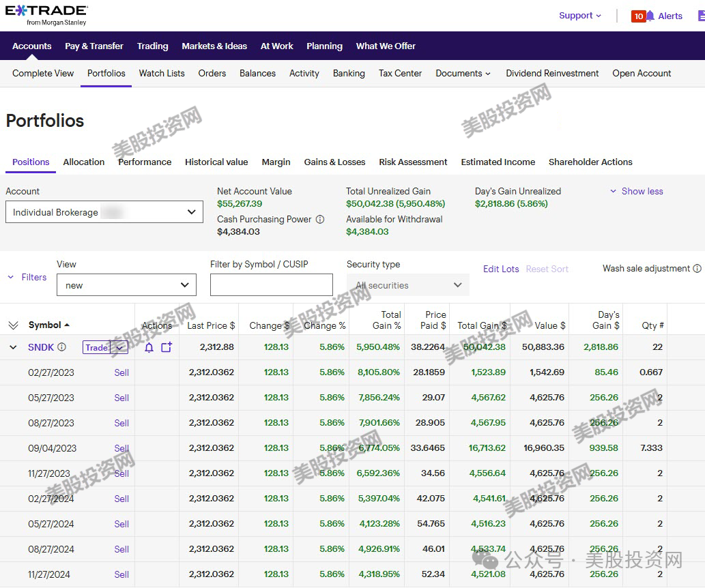Click the E*TRADE logo

[x=46, y=15]
